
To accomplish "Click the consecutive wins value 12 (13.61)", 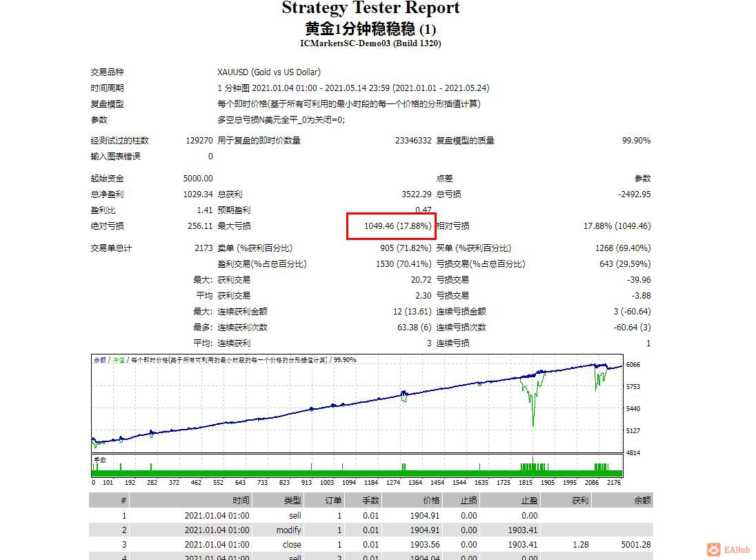I will tap(412, 312).
